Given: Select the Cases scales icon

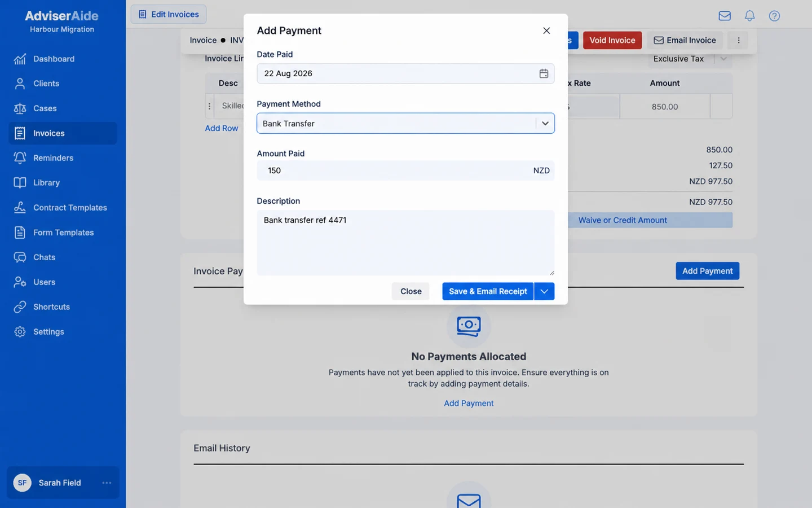Looking at the screenshot, I should [20, 108].
